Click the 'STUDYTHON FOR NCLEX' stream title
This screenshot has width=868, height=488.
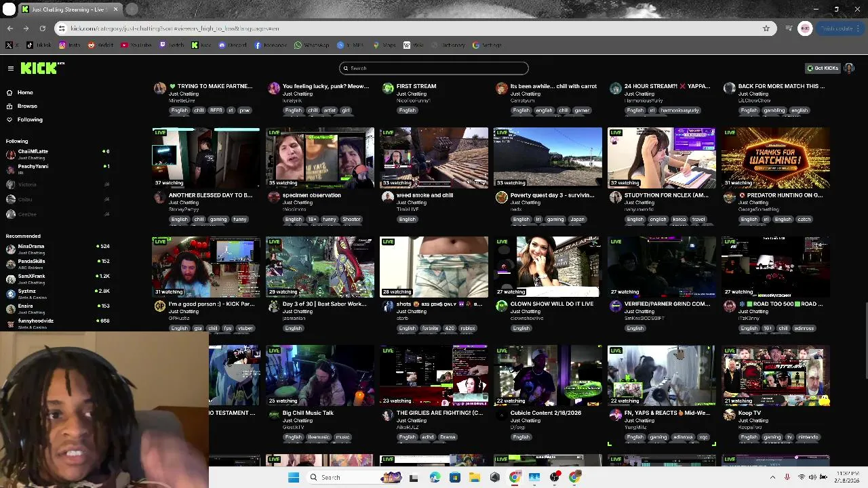666,195
